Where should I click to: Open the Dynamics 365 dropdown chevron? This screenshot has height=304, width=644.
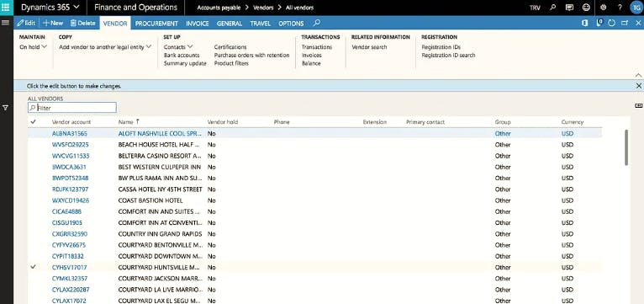point(77,8)
